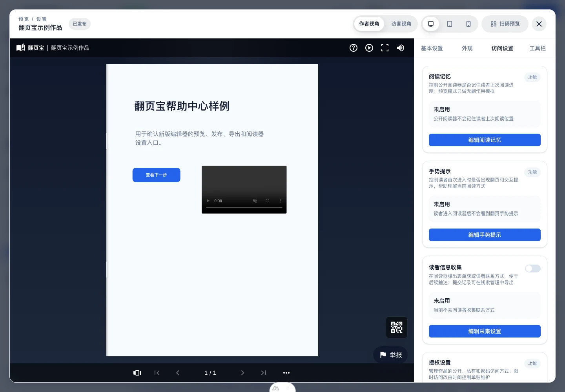Jump to the first page icon
Screen dimensions: 565x392
point(157,373)
